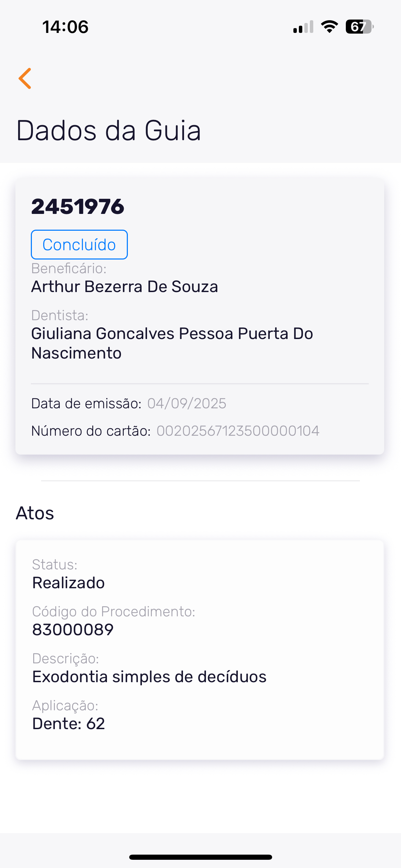Viewport: 401px width, 868px height.
Task: Tap the orange back arrow
Action: pos(25,79)
